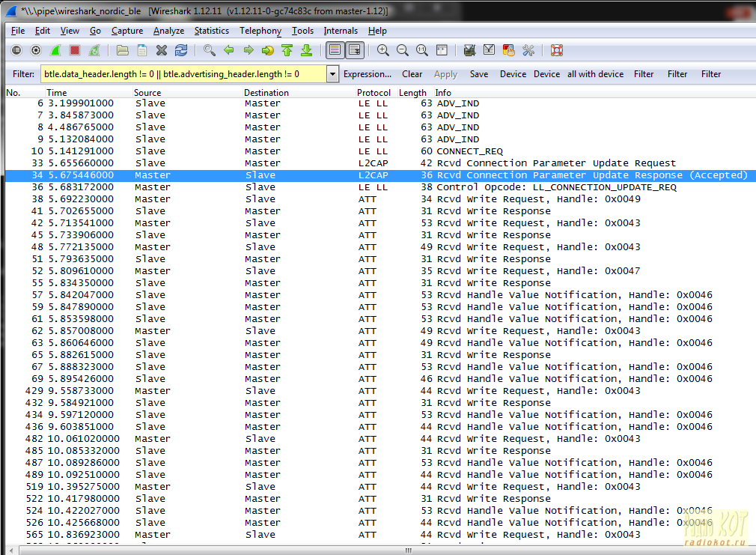Toggle packet list colorization

point(335,50)
